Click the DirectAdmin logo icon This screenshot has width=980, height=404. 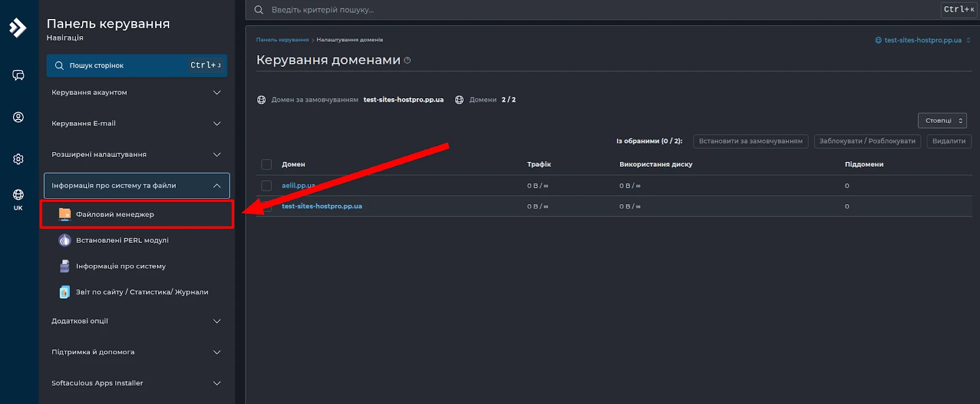pos(18,28)
